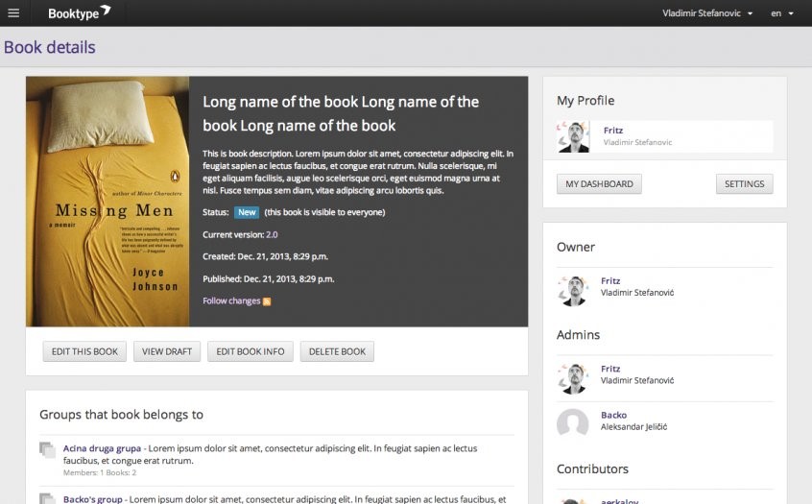Expand the Vladimir Stefanovic user dropdown
This screenshot has width=812, height=504.
(707, 13)
